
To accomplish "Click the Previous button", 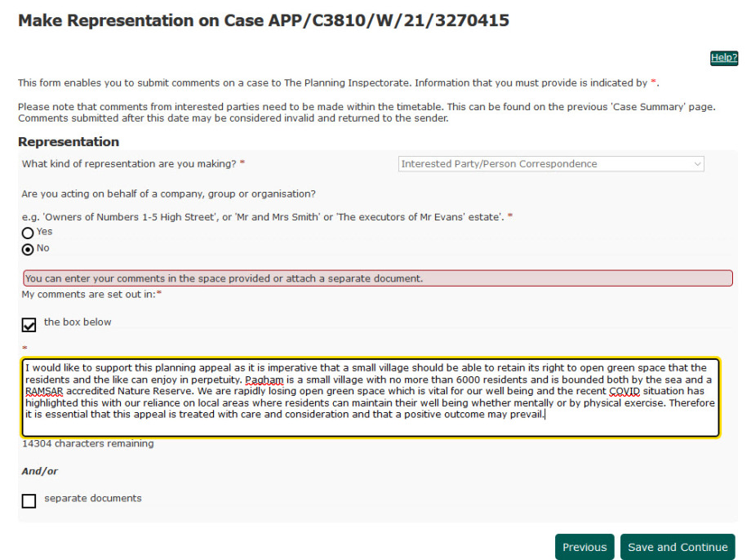I will [x=584, y=547].
